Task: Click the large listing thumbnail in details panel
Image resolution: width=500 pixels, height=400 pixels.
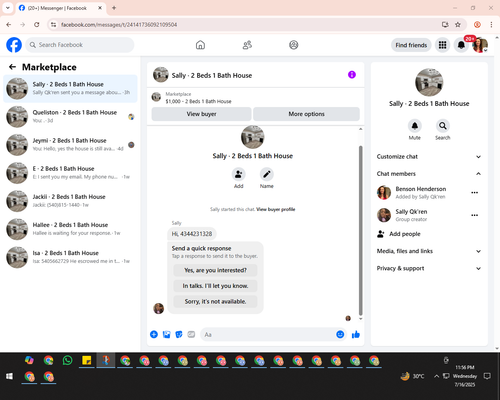Action: pos(429,82)
